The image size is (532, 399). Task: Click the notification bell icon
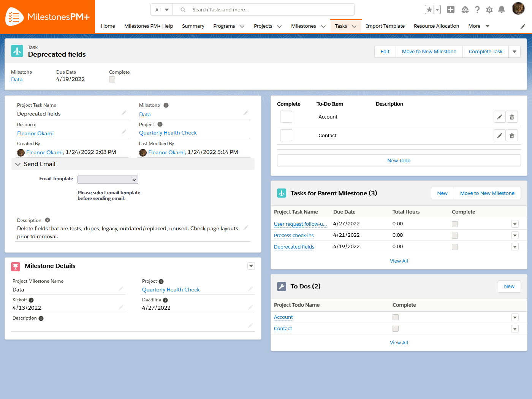502,9
